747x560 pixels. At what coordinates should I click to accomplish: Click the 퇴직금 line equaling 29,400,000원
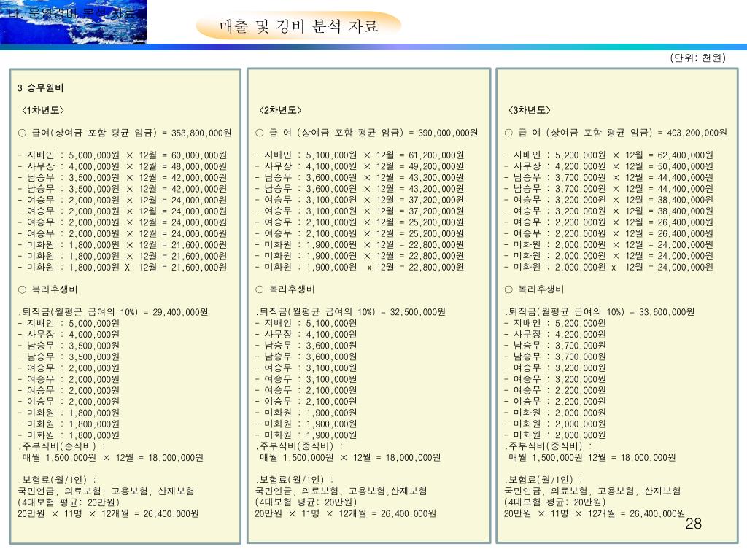(113, 312)
